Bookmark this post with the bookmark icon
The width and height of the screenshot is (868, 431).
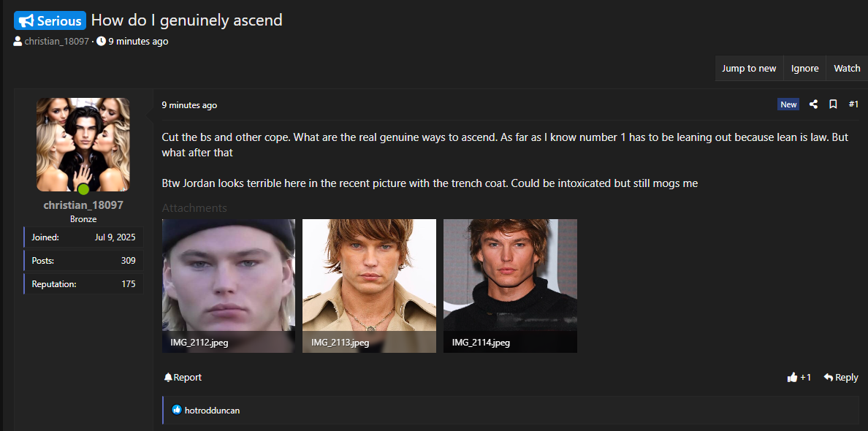point(833,104)
